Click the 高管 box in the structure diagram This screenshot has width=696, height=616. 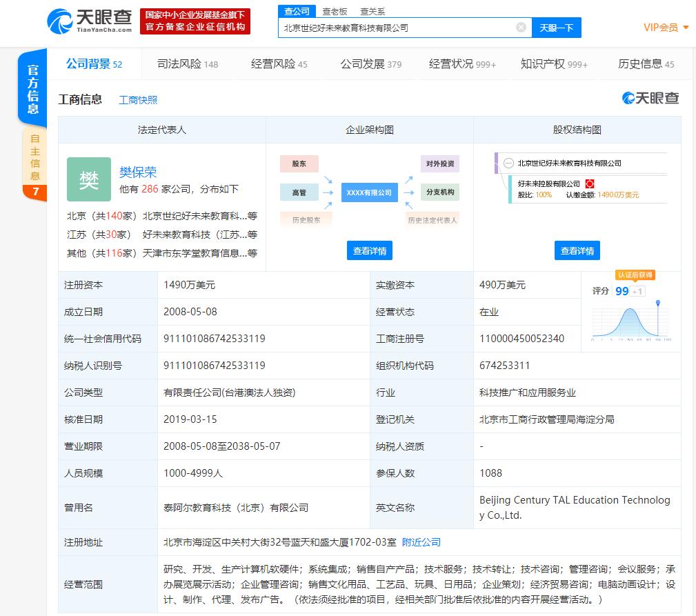(x=299, y=192)
